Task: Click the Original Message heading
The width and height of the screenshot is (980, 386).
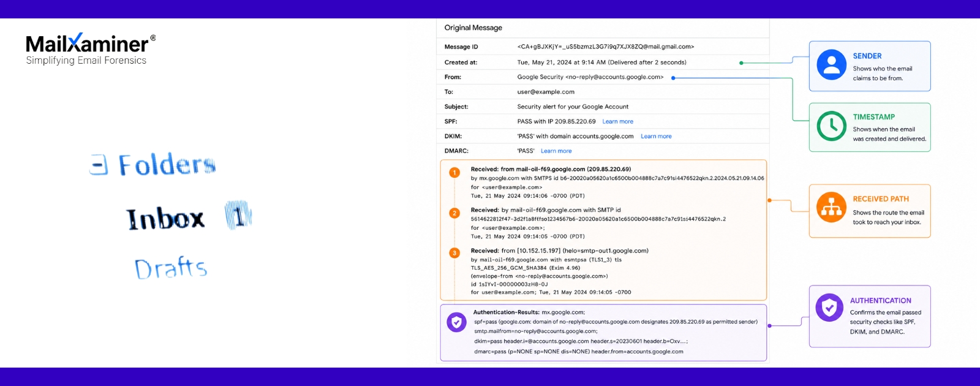Action: (x=473, y=28)
